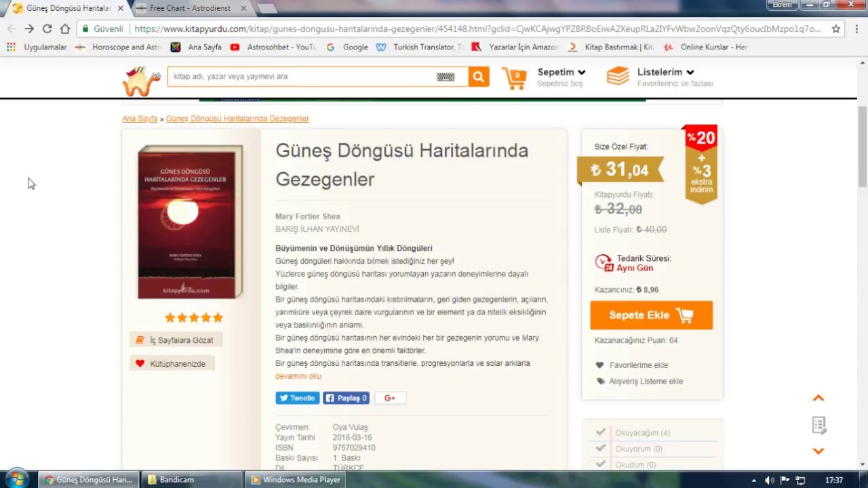Click the book cover thumbnail
868x488 pixels.
pyautogui.click(x=191, y=222)
